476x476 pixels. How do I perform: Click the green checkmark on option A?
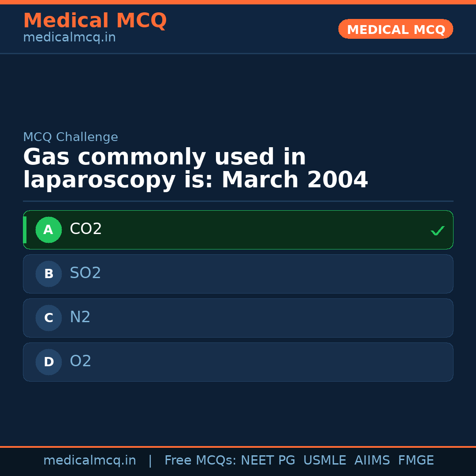(x=437, y=231)
